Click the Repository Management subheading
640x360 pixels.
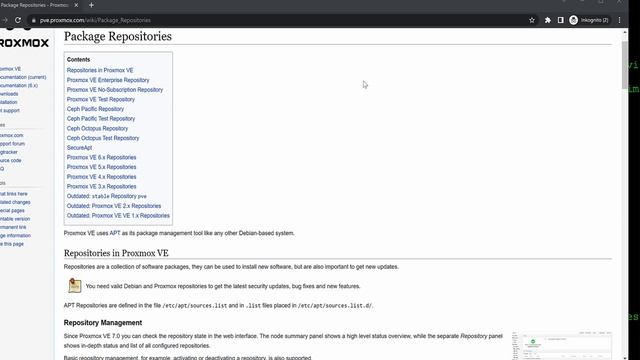coord(103,322)
